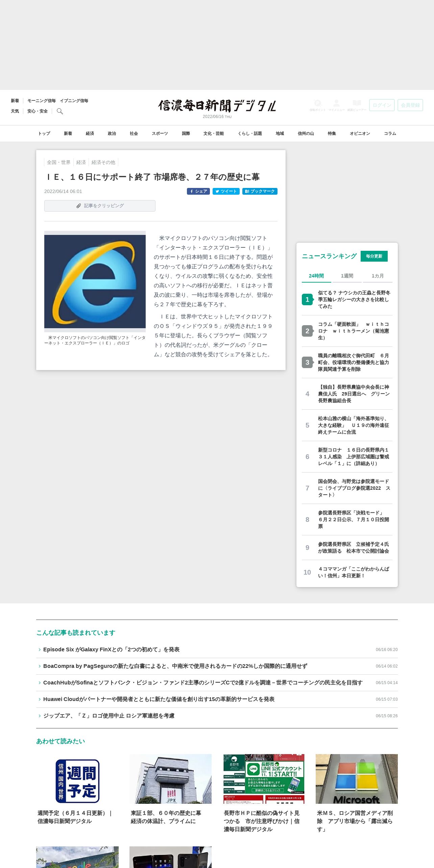Open the 安心・安全 link
This screenshot has height=868, width=434.
tap(38, 111)
